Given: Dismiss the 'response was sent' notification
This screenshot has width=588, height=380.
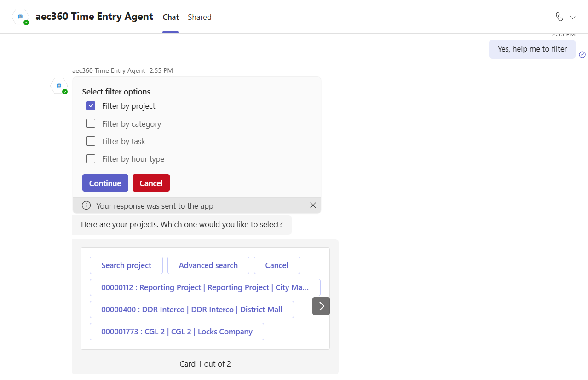Looking at the screenshot, I should coord(313,205).
